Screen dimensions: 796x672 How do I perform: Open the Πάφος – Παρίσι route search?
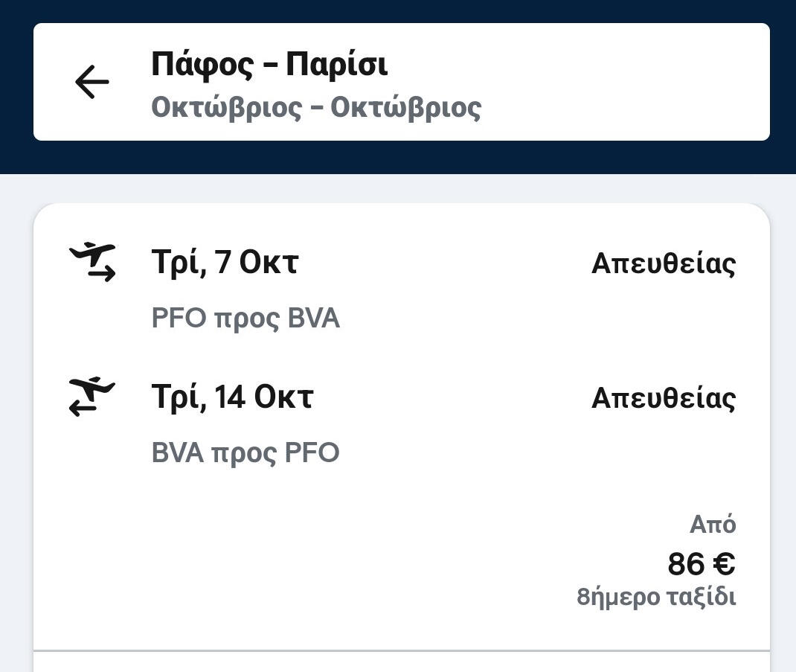[269, 64]
